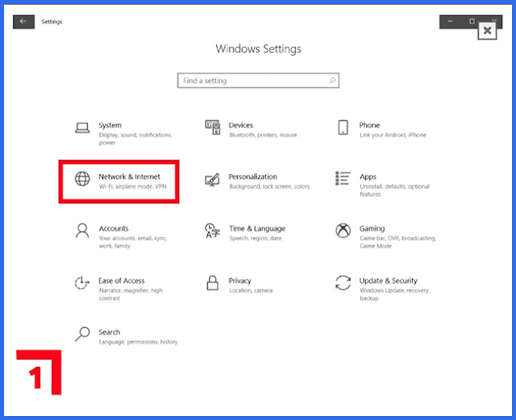
Task: Click 'Location, camera' description
Action: click(x=251, y=290)
